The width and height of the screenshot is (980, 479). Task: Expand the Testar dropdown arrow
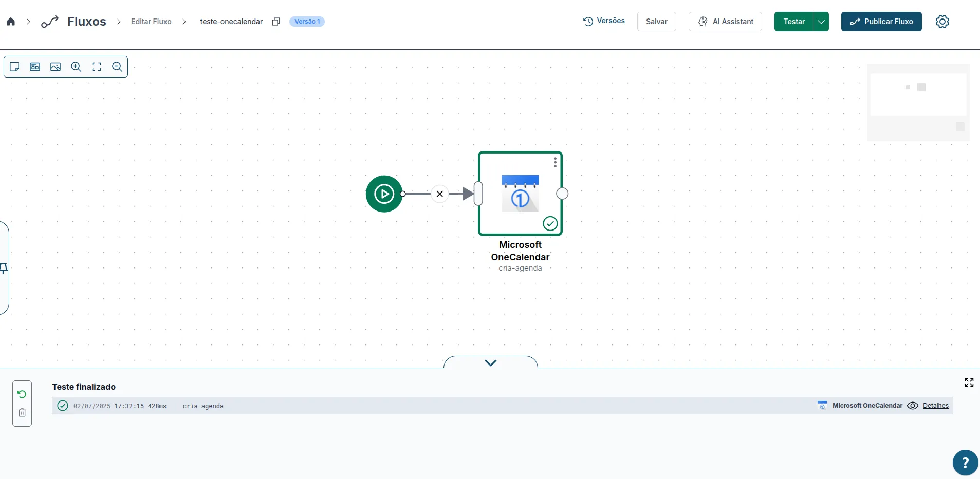point(821,22)
